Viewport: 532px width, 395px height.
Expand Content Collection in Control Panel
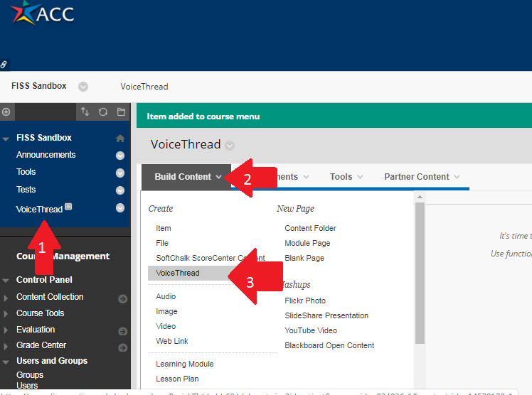tap(6, 298)
